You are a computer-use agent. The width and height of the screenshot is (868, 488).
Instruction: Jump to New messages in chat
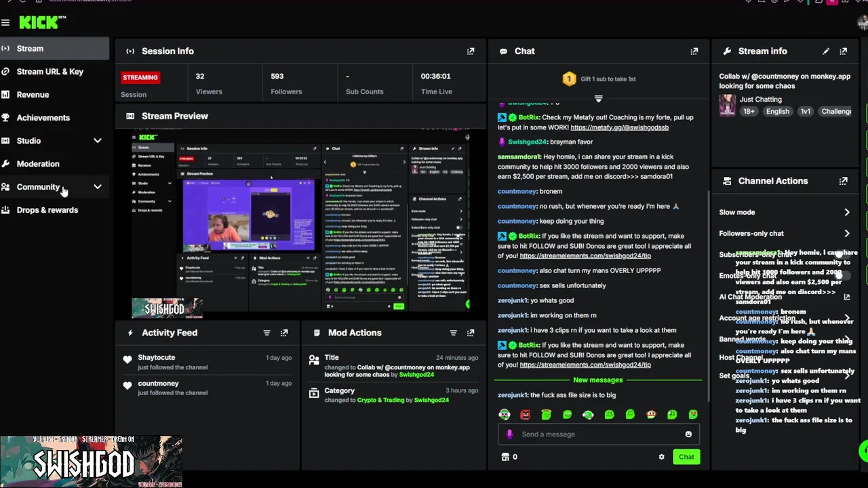(597, 380)
